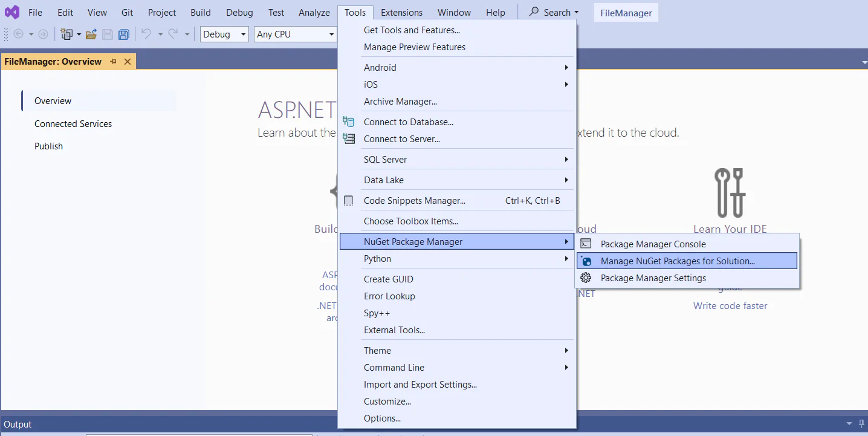Expand the New Project dropdown arrow
This screenshot has width=868, height=436.
[79, 34]
